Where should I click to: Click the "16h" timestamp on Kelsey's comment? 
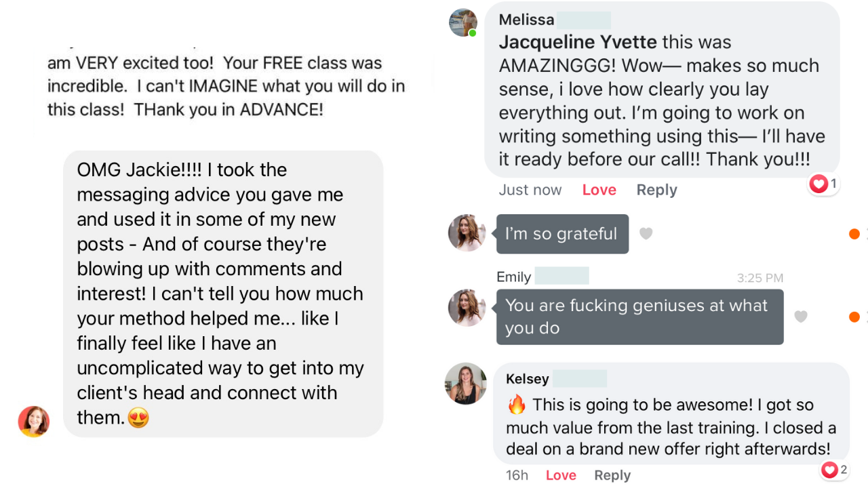tap(517, 476)
